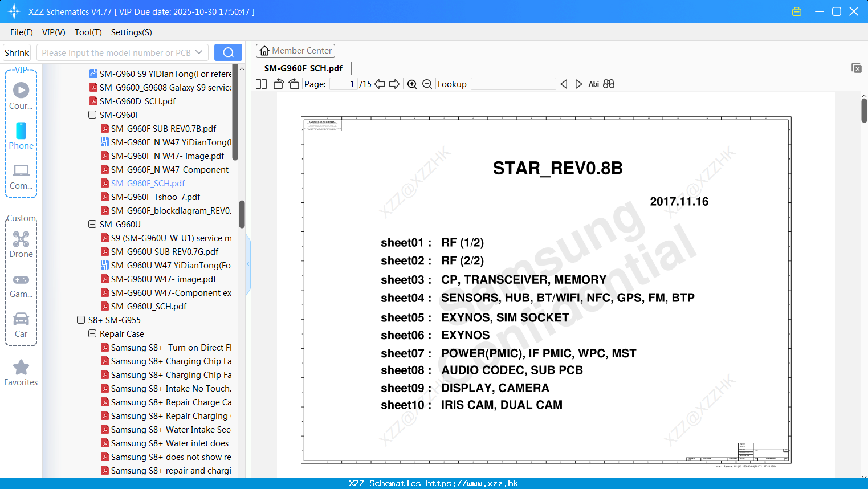This screenshot has width=868, height=489.
Task: Open Samsung S8+ does not show file
Action: tap(172, 457)
